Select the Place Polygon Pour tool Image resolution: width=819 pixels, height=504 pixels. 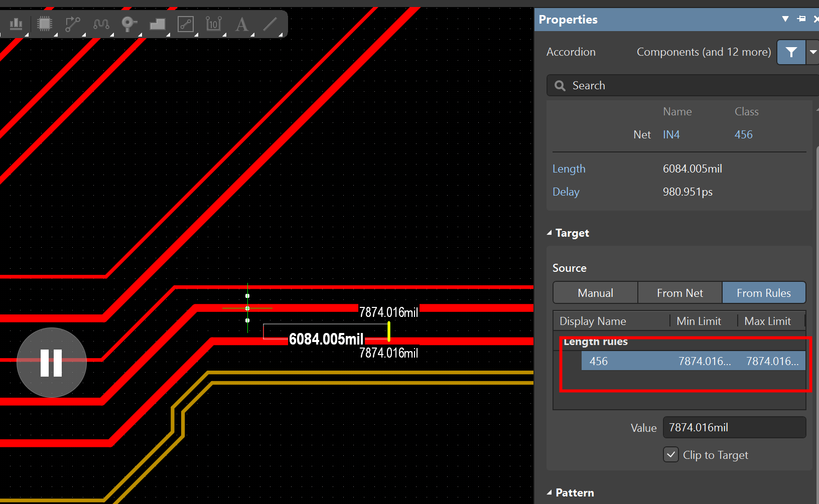click(158, 24)
